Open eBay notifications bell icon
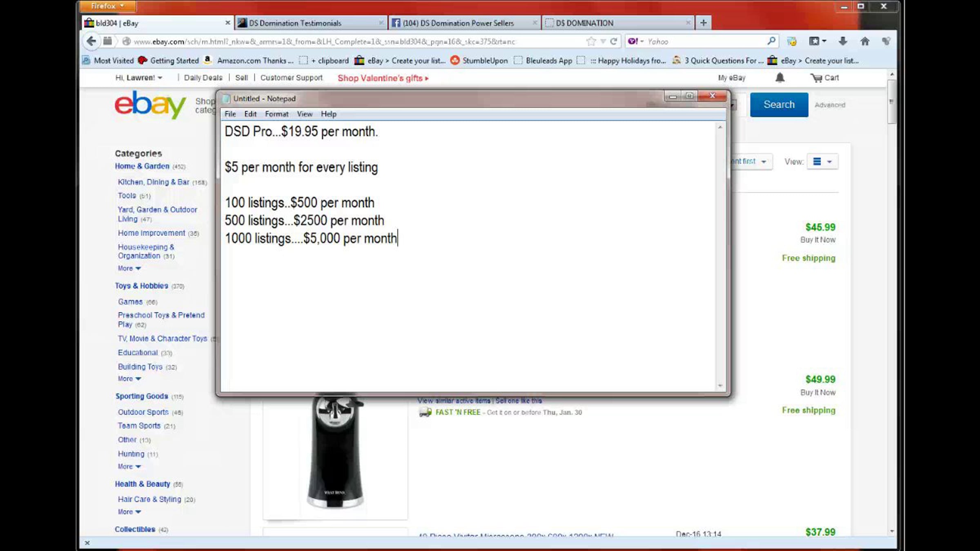The width and height of the screenshot is (980, 551). pyautogui.click(x=780, y=78)
